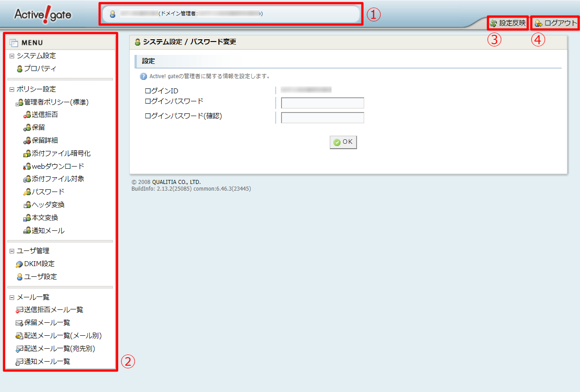Click the 保留メール一覧 envelope icon

pyautogui.click(x=19, y=323)
